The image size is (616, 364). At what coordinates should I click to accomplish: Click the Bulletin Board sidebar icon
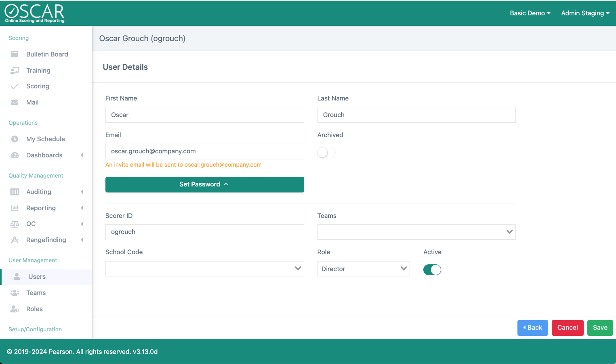(x=15, y=54)
